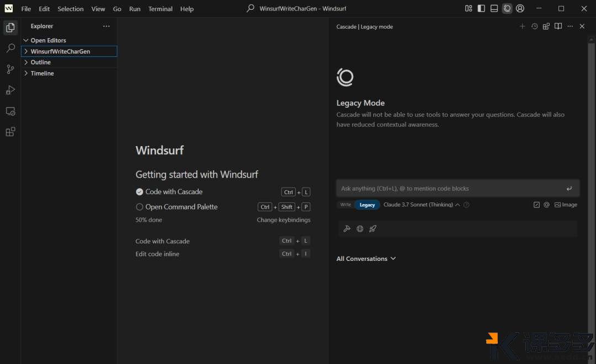Viewport: 596px width, 364px height.
Task: Toggle the bottom panel visibility icon
Action: coord(494,8)
